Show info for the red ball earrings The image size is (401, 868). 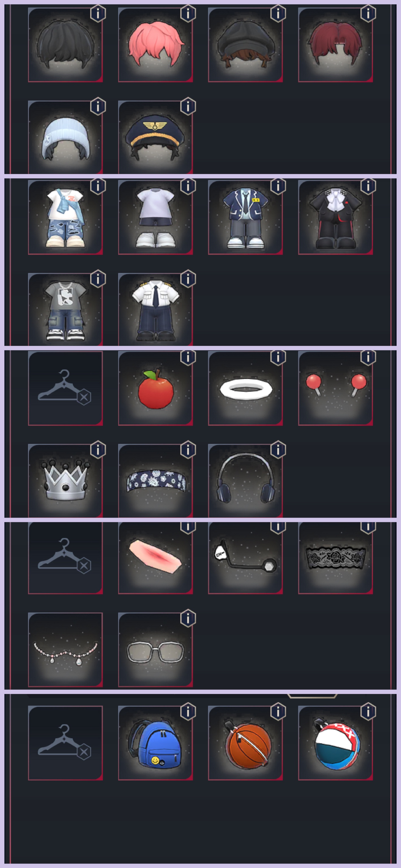[x=368, y=357]
